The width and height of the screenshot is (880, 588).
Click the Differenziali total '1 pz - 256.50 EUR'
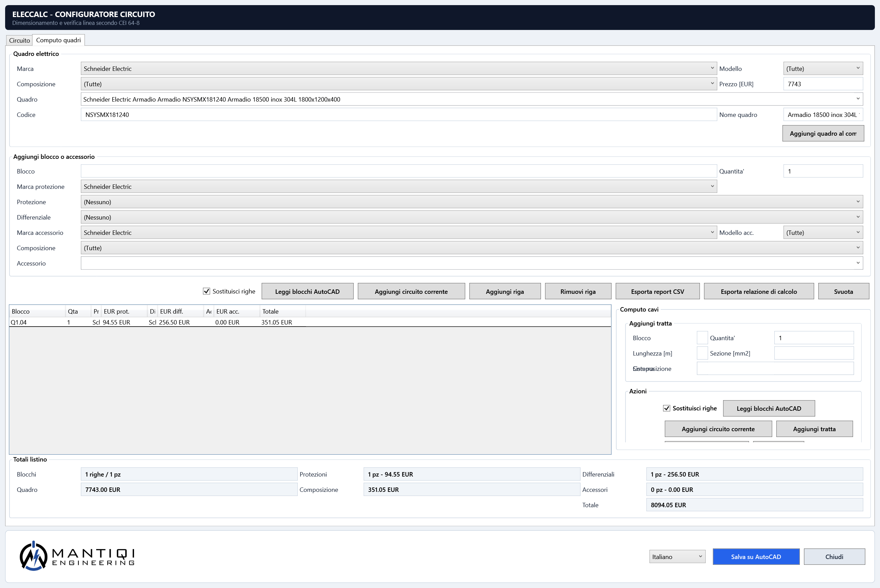pos(755,474)
